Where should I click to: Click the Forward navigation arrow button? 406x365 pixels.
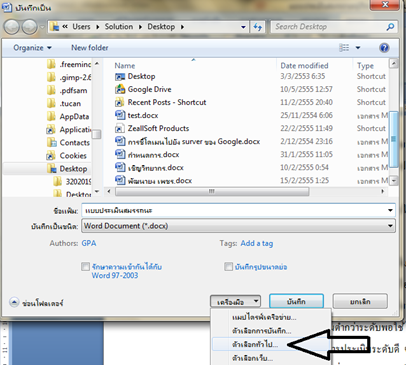tap(30, 27)
